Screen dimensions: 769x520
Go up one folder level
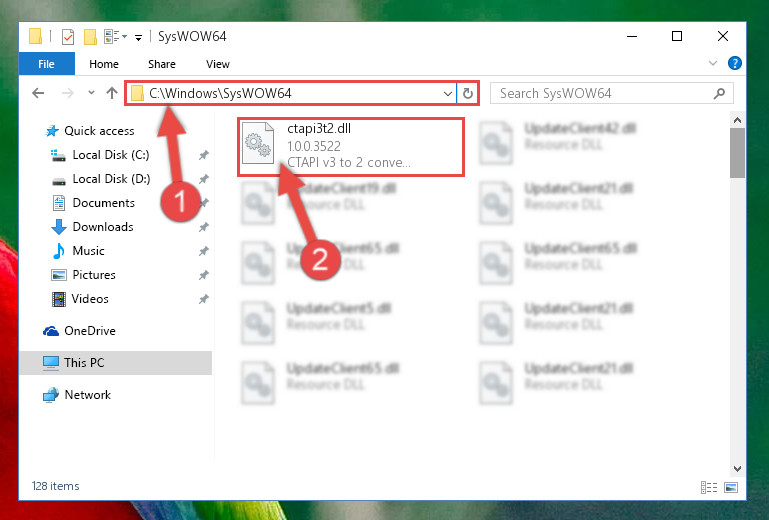pyautogui.click(x=112, y=93)
